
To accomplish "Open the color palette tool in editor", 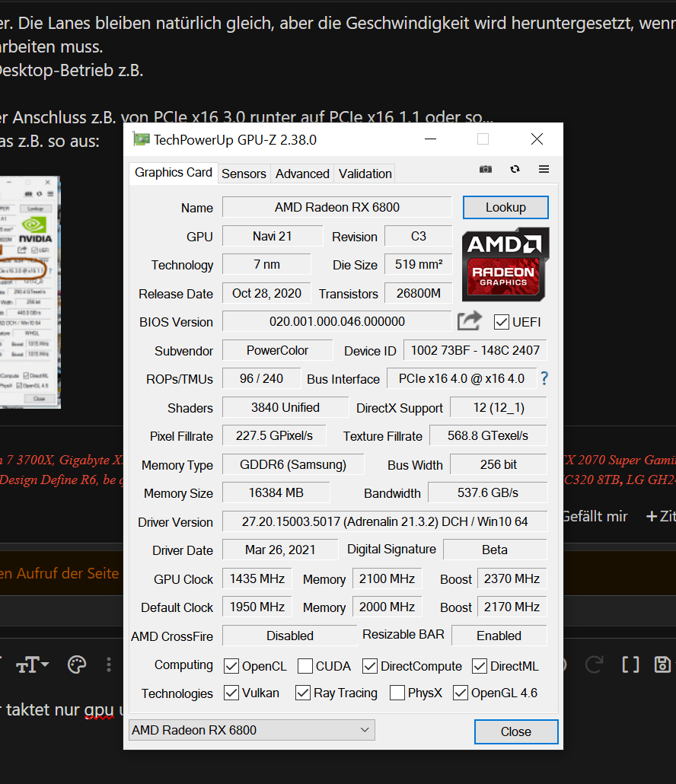I will [x=77, y=665].
